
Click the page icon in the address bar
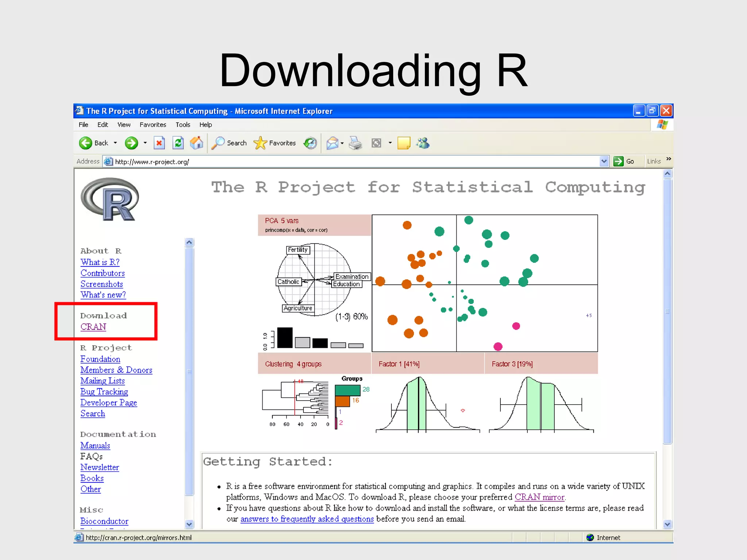pyautogui.click(x=108, y=161)
